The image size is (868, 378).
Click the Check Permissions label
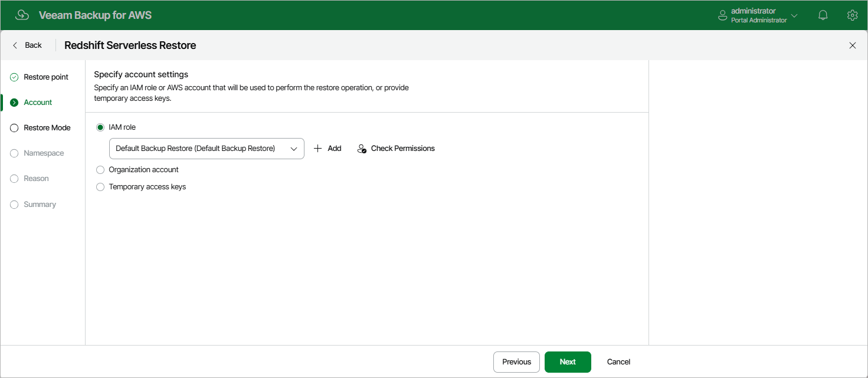403,149
